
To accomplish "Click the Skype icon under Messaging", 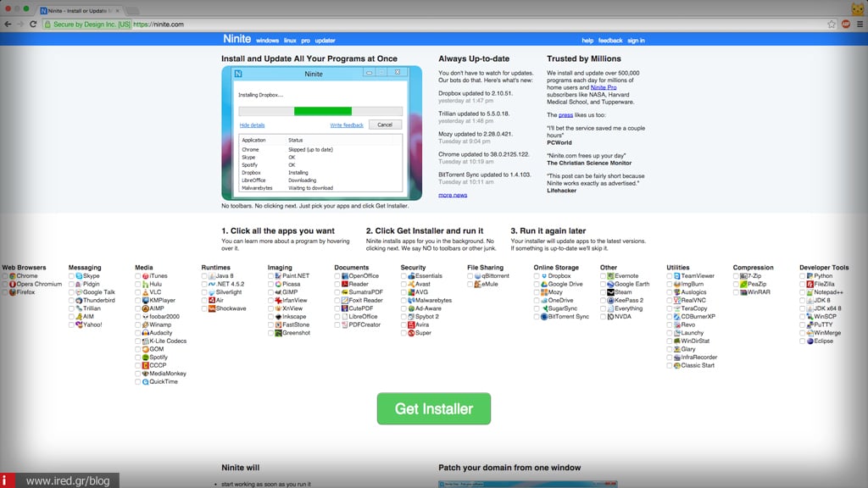I will [79, 276].
